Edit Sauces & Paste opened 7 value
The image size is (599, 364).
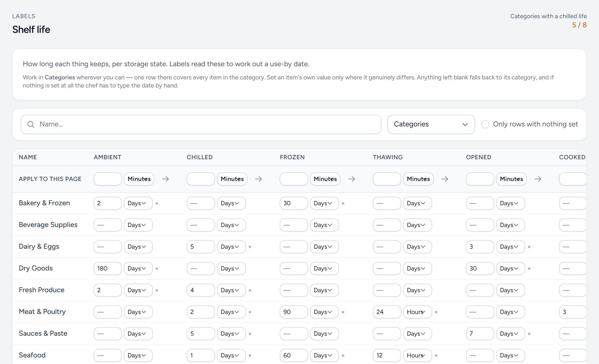(x=480, y=334)
